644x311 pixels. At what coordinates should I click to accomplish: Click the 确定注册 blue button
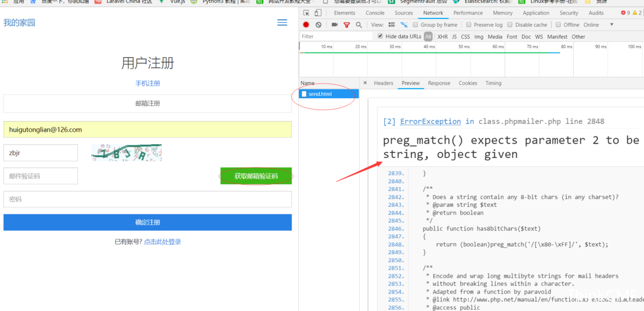click(147, 222)
